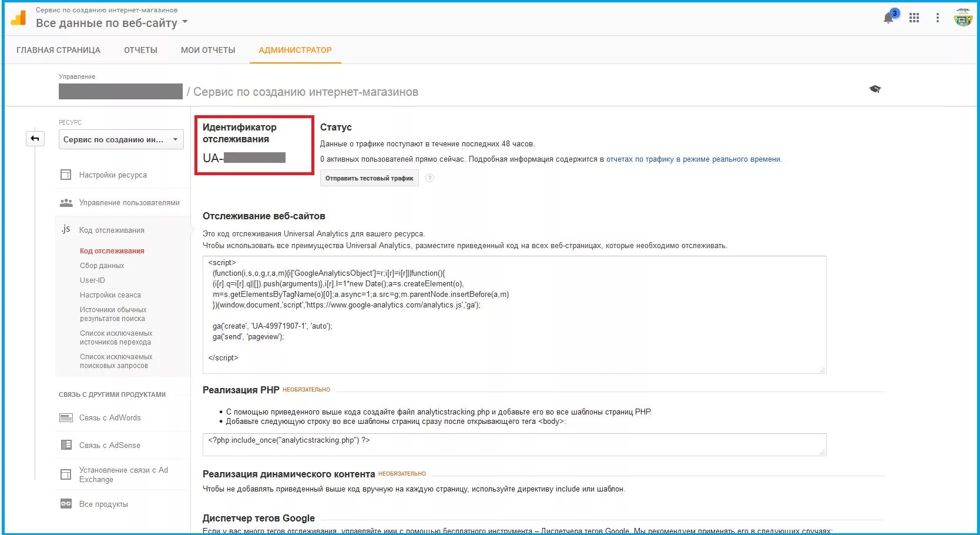Image resolution: width=980 pixels, height=535 pixels.
Task: Open Источники обычных результатов поиска
Action: coord(113,314)
